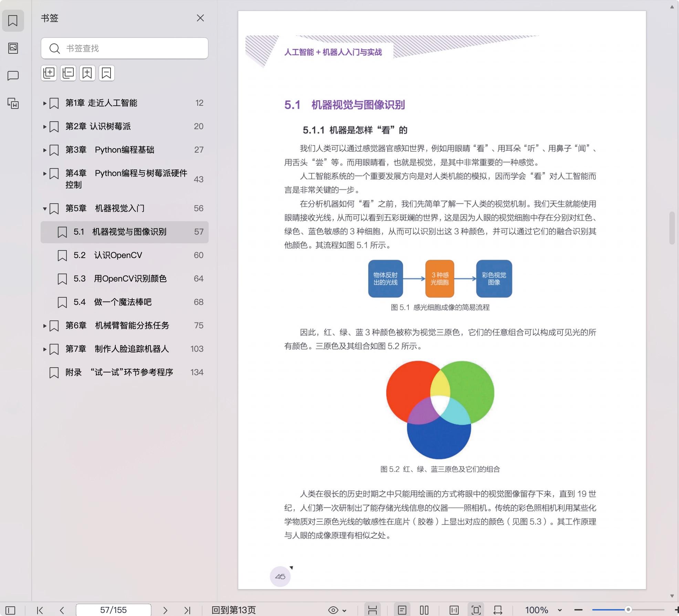Screen dimensions: 679x616
Task: Expand 第6章 机械臂智能分拣任务 bookmark
Action: tap(44, 326)
